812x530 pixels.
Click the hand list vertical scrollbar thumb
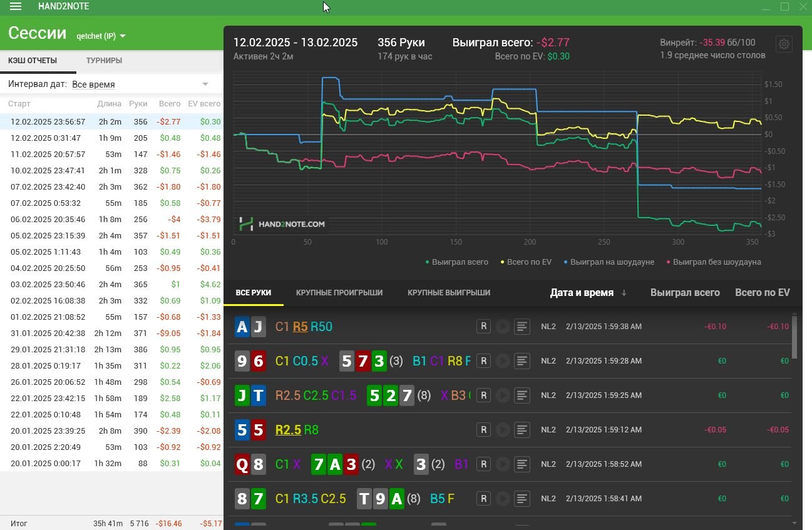coord(794,337)
